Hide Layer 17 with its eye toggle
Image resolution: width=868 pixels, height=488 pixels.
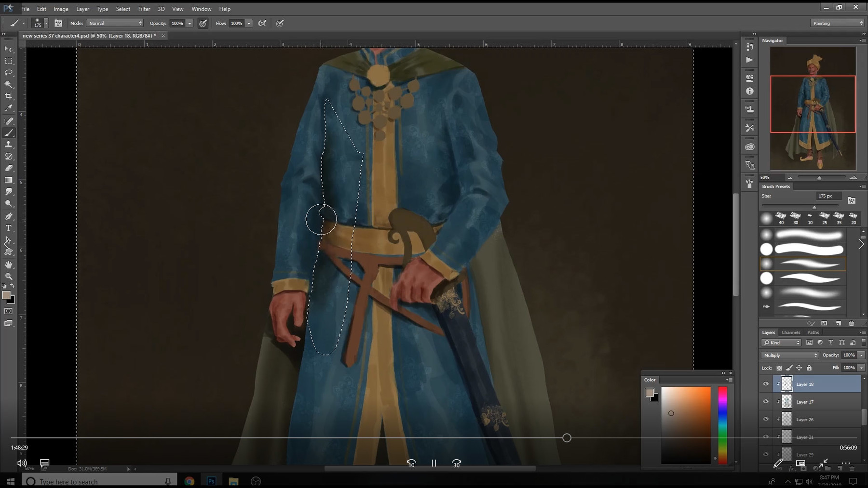pos(766,401)
